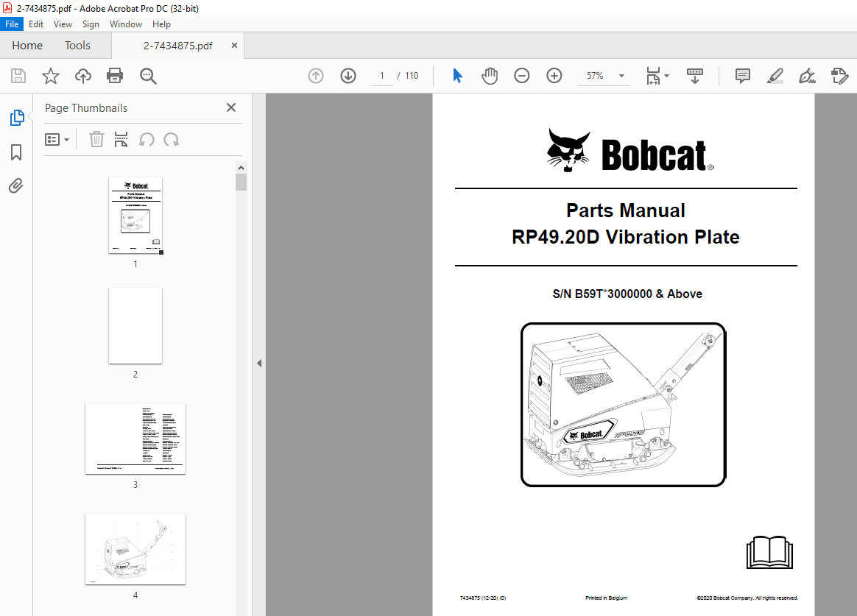Rotate page clockwise
The image size is (857, 616).
coord(171,140)
